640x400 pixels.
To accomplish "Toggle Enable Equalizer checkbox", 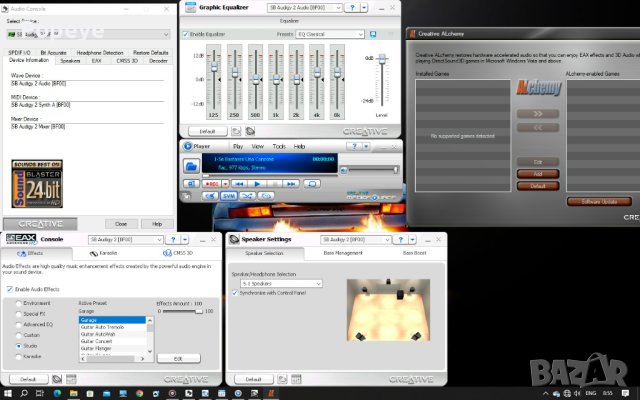I will click(x=186, y=34).
